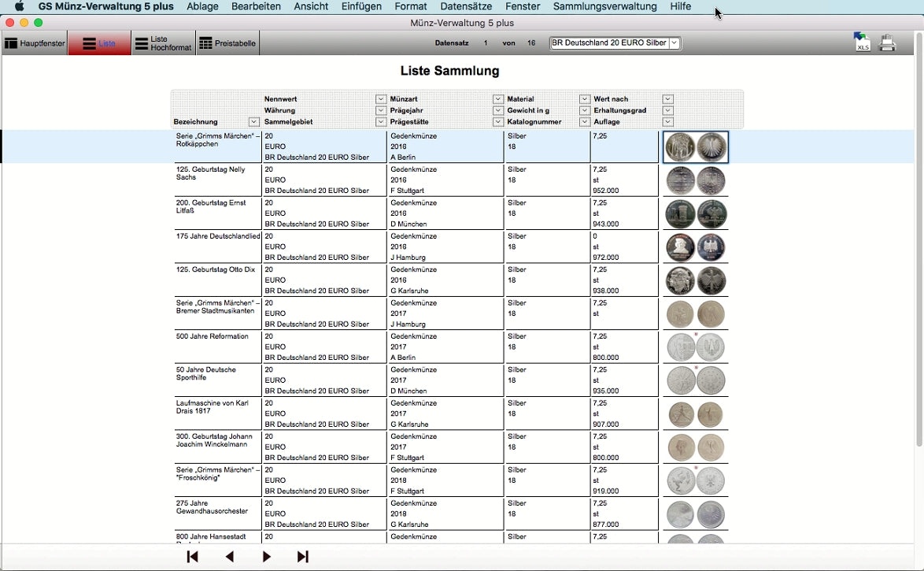Click the Excel XLS export icon
The height and width of the screenshot is (571, 924).
[x=863, y=43]
